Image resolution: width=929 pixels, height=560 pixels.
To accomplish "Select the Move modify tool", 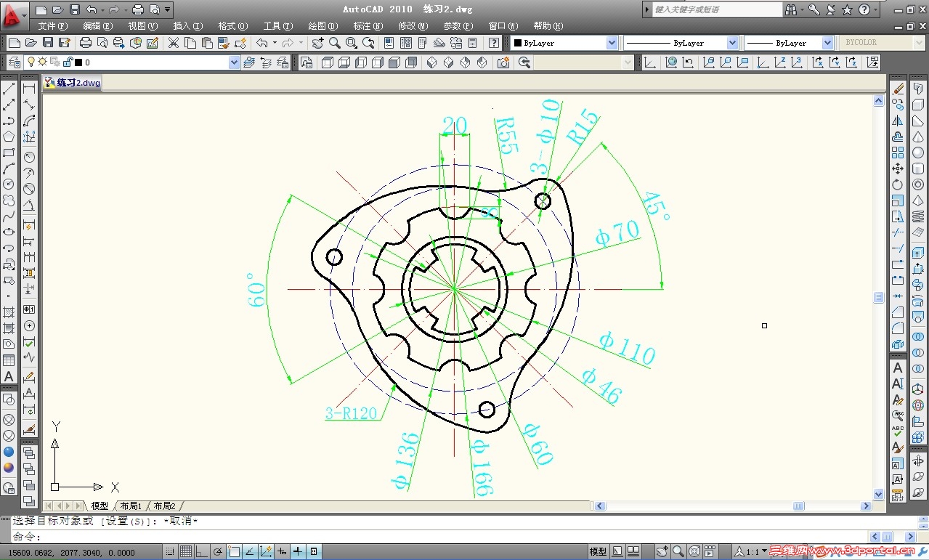I will pos(898,169).
